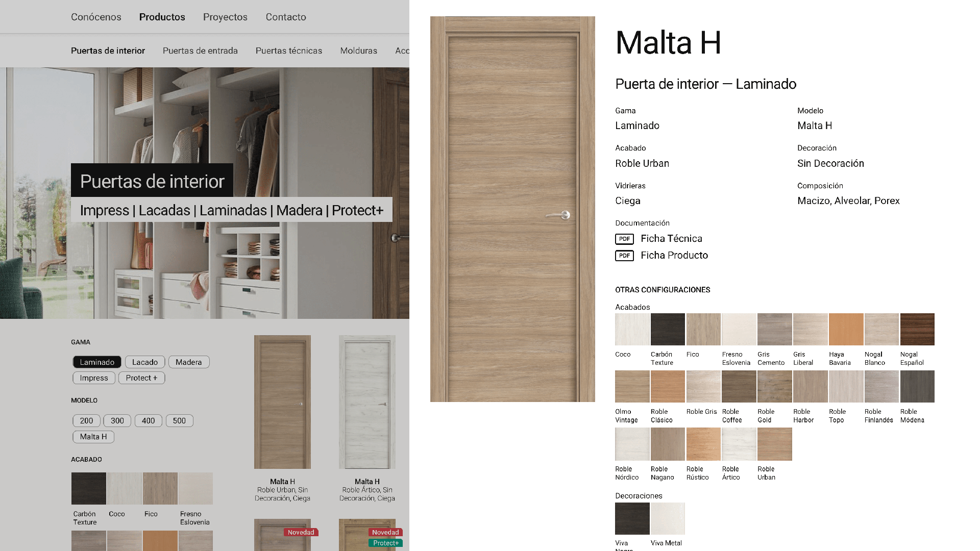The image size is (980, 551).
Task: Select model 400 filter button
Action: tap(148, 420)
